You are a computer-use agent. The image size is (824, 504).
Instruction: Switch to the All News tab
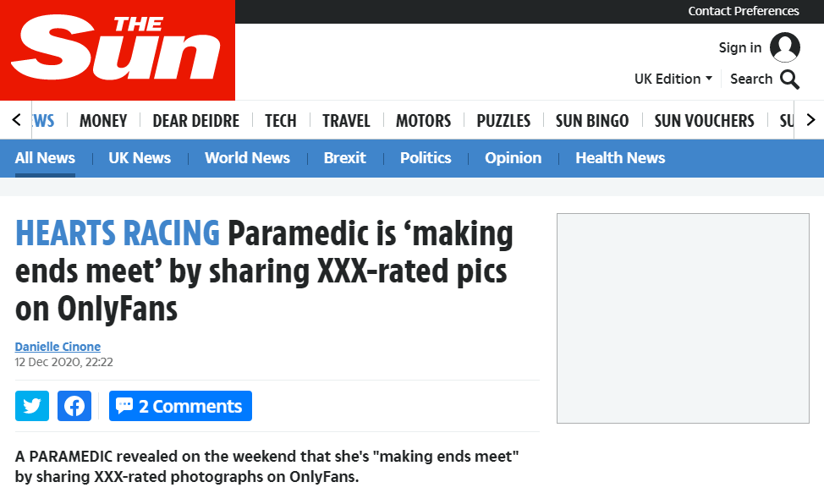(x=45, y=157)
